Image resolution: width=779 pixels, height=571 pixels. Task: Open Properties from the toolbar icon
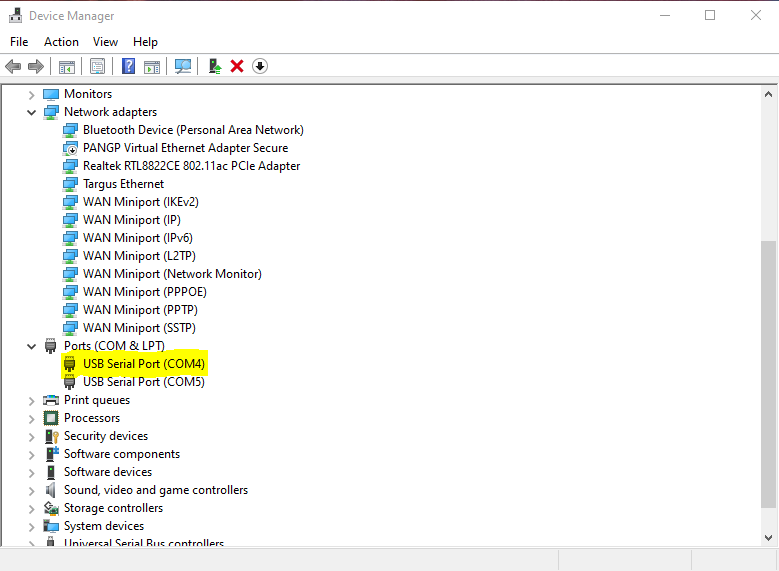tap(97, 66)
